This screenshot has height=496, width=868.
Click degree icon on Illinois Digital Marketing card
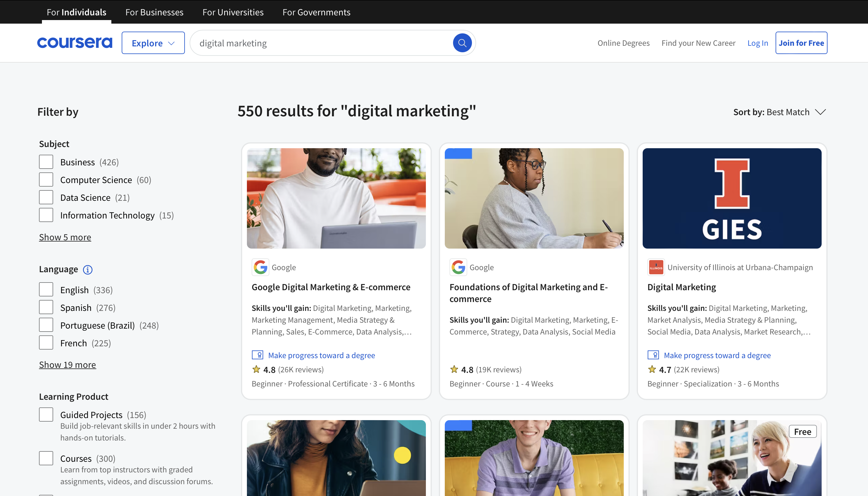[653, 355]
